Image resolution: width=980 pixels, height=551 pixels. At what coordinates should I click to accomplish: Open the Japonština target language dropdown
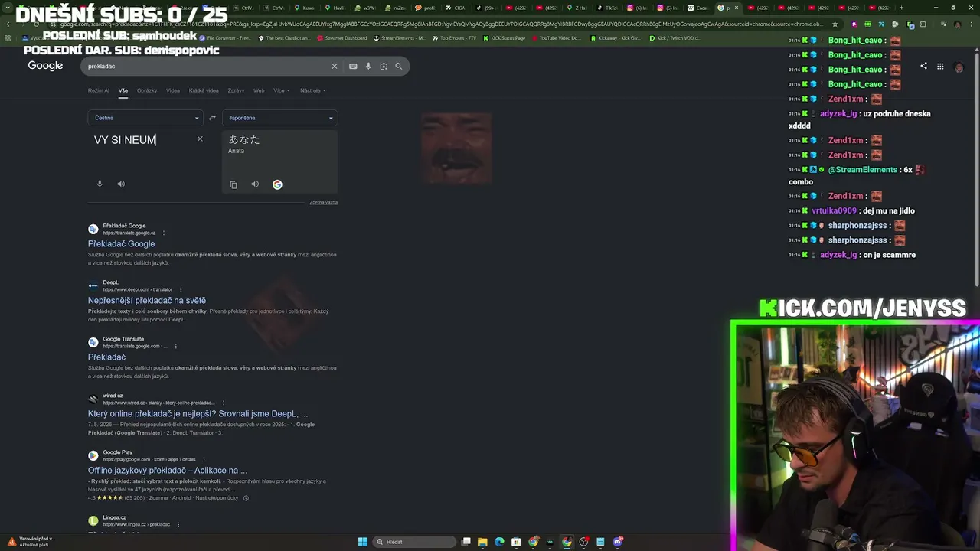tap(279, 118)
